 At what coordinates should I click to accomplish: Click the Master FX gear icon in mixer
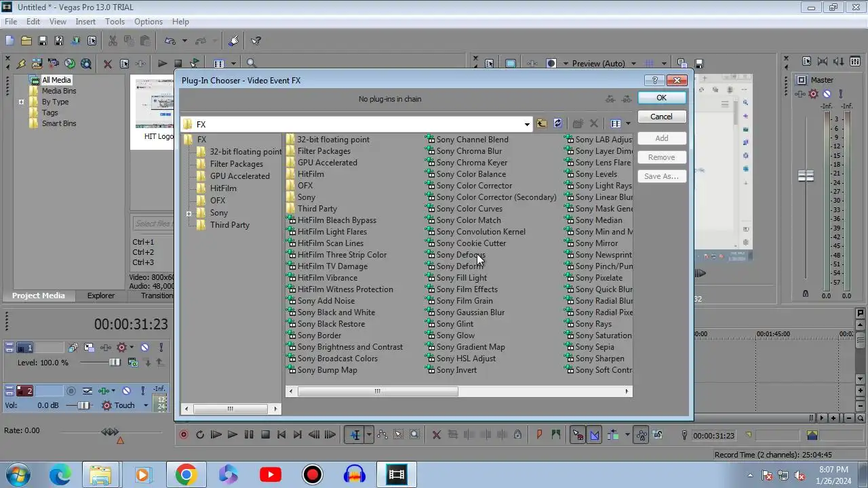click(x=813, y=94)
